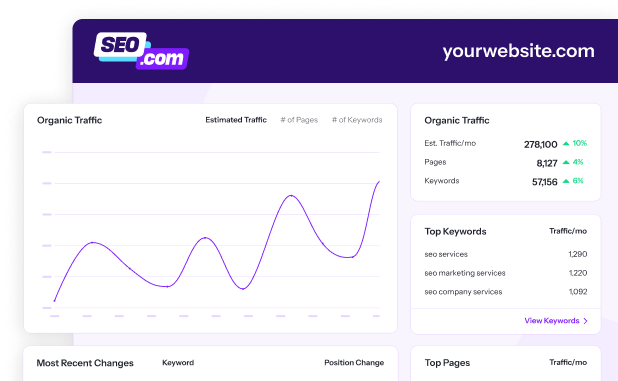Click the Organic Traffic summary card title
The width and height of the screenshot is (618, 381).
click(457, 121)
